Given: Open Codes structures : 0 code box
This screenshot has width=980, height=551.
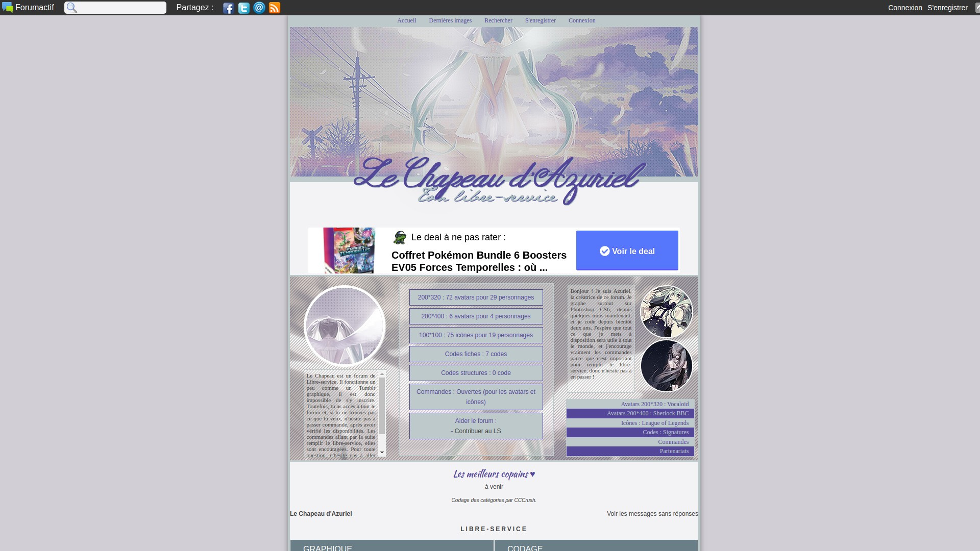Looking at the screenshot, I should pyautogui.click(x=476, y=373).
